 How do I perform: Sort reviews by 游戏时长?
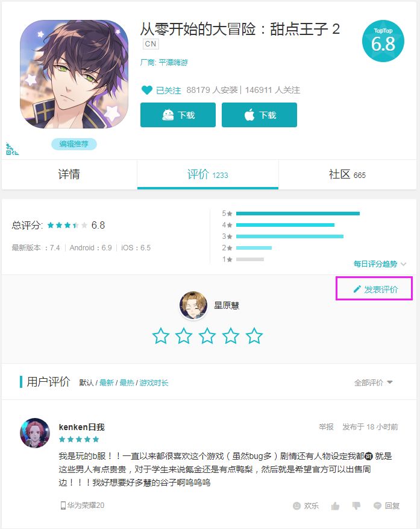point(154,383)
